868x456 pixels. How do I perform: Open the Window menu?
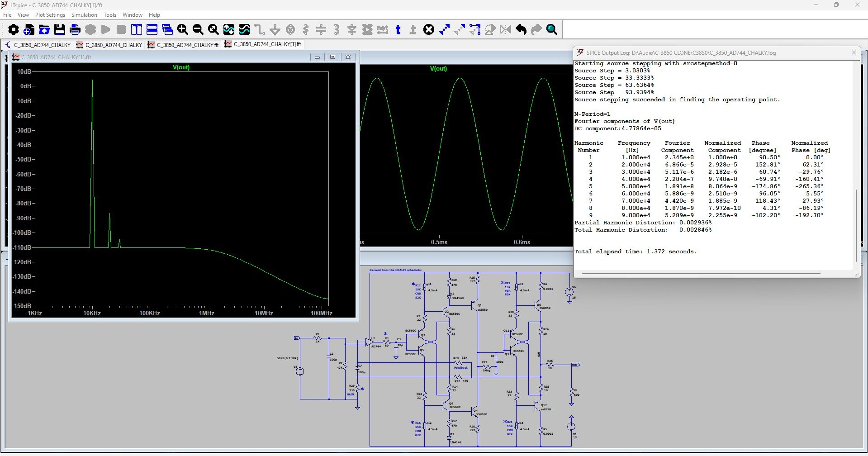[x=133, y=15]
